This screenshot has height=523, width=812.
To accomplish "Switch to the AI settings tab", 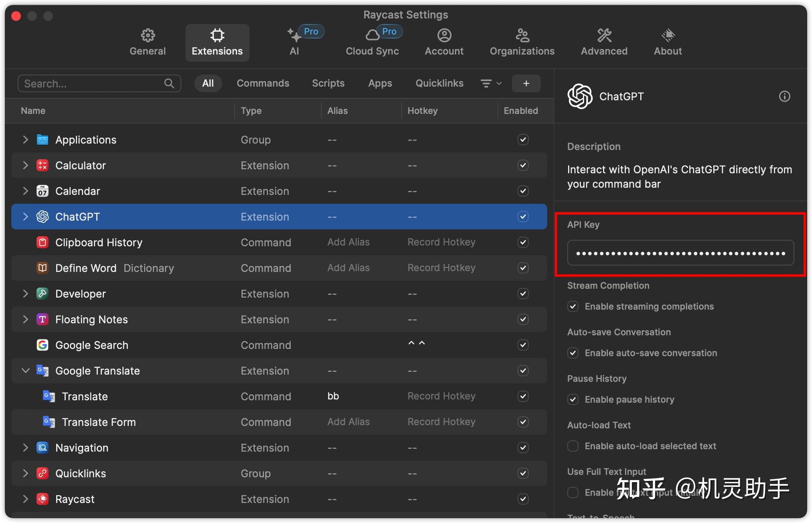I will coord(294,42).
